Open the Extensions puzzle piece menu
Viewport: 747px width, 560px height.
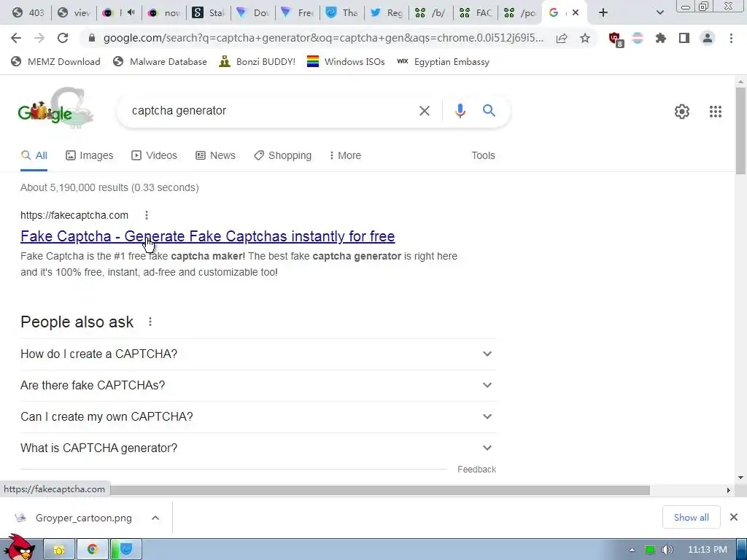660,38
